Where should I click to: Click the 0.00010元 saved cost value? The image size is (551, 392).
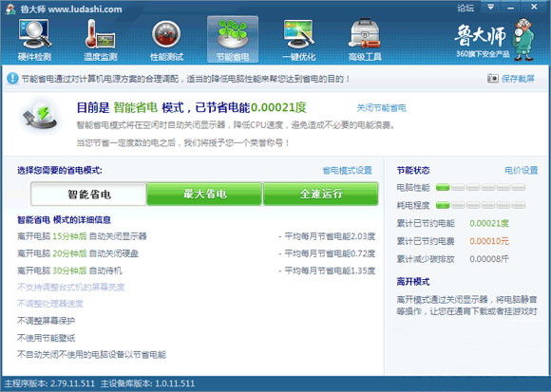[489, 241]
